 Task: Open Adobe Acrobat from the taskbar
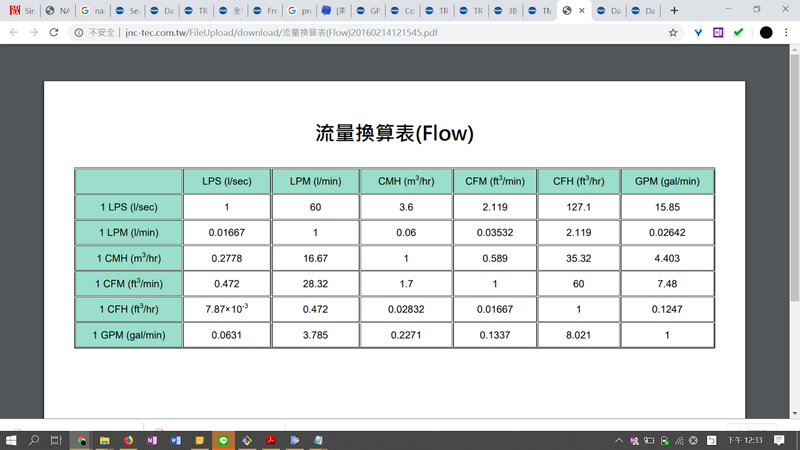pos(270,440)
